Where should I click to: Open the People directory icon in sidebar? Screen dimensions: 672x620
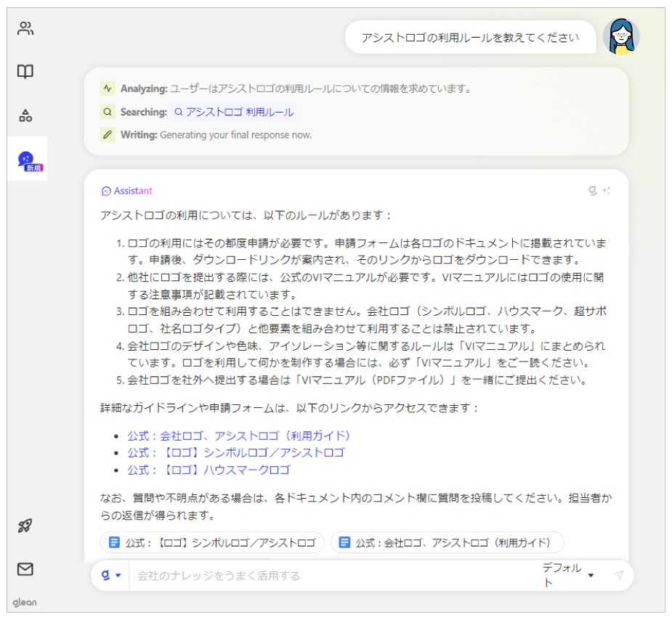click(x=25, y=28)
